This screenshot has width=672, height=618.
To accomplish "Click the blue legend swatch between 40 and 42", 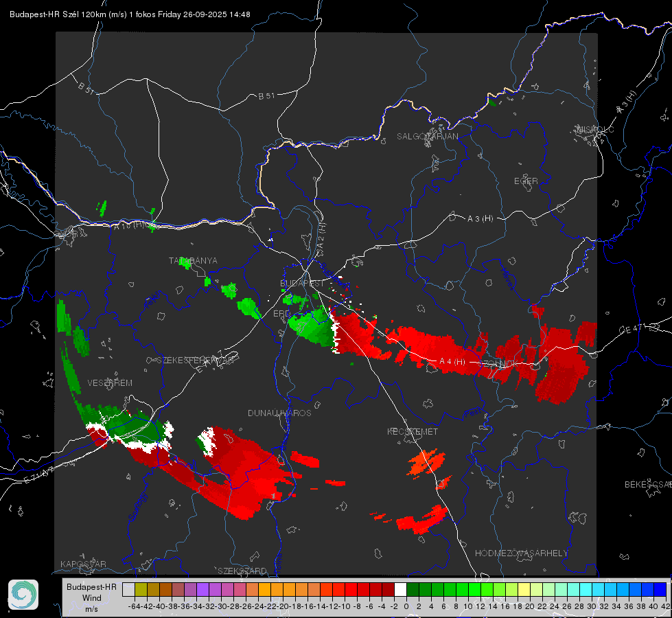I will point(660,589).
